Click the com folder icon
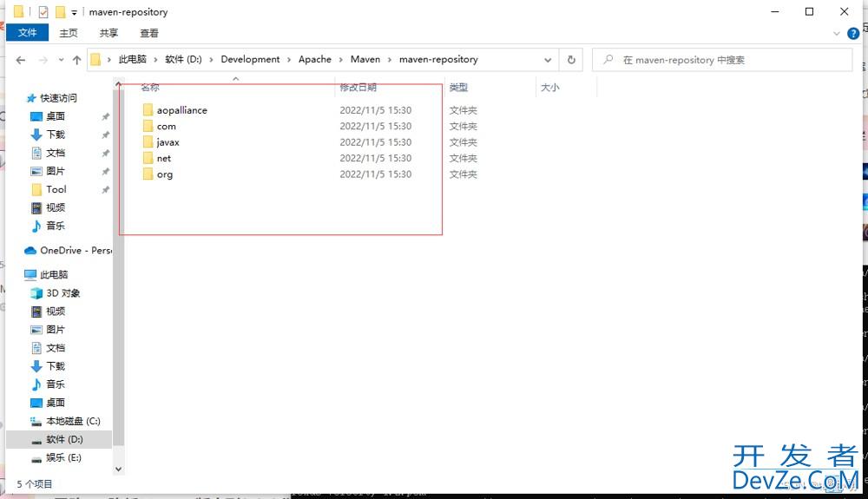Screen dimensions: 868x499 [148, 126]
